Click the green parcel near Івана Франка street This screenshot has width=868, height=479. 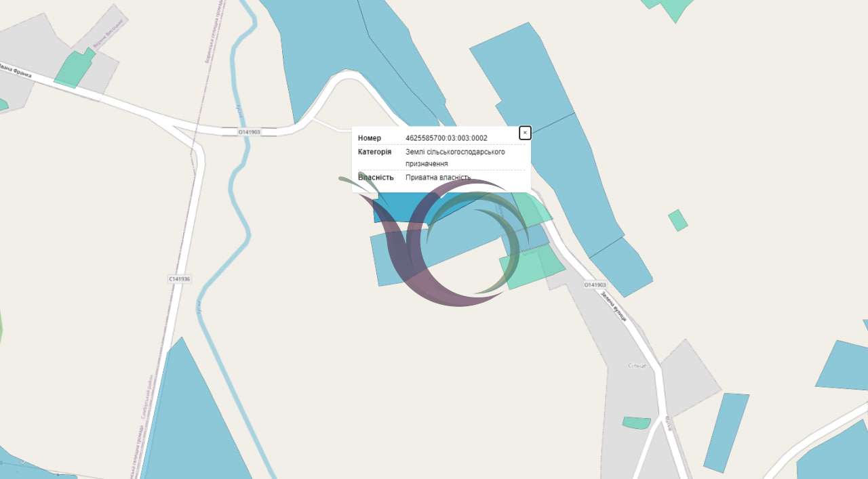click(75, 68)
